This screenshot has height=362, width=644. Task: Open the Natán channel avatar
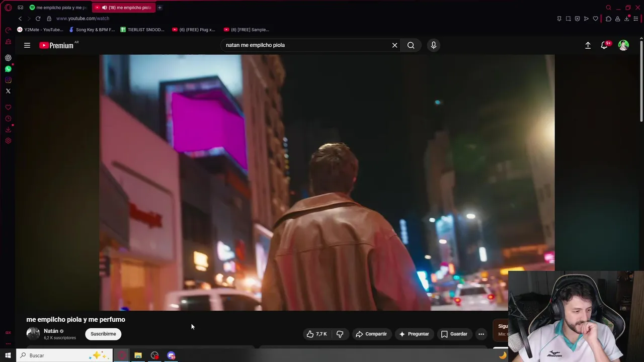click(x=33, y=334)
